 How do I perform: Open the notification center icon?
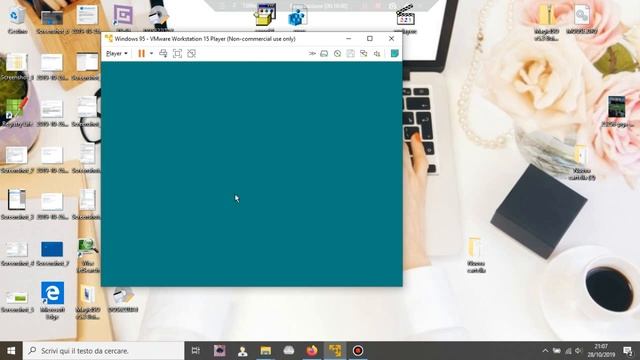[628, 351]
